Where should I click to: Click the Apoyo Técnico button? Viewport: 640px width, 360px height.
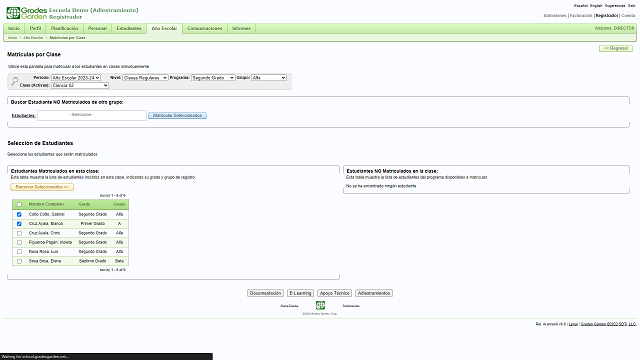pyautogui.click(x=334, y=293)
